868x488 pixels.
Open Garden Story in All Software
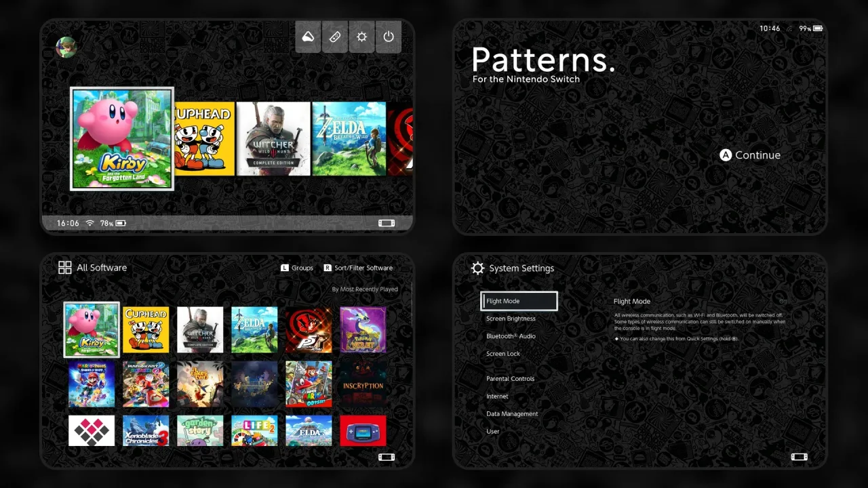(200, 431)
